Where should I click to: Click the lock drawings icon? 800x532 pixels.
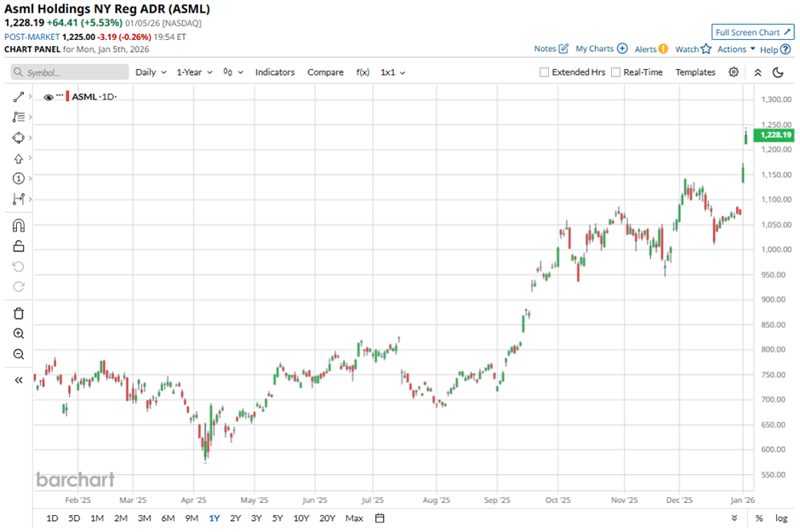19,246
